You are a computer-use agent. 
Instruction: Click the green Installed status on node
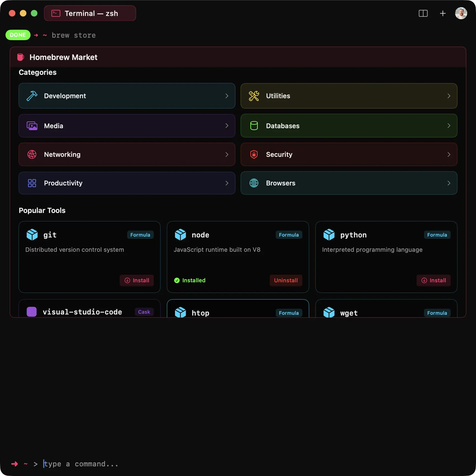pyautogui.click(x=190, y=280)
